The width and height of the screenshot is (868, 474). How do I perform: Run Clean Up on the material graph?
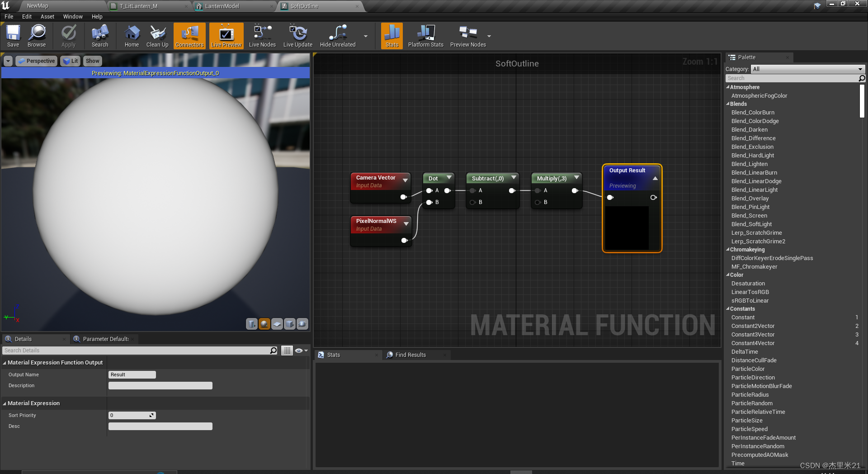(157, 36)
